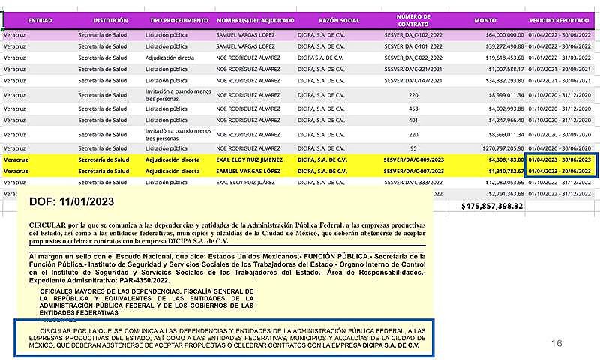The height and width of the screenshot is (364, 600).
Task: Click the DOF: 11/01/2023 heading
Action: tap(71, 201)
